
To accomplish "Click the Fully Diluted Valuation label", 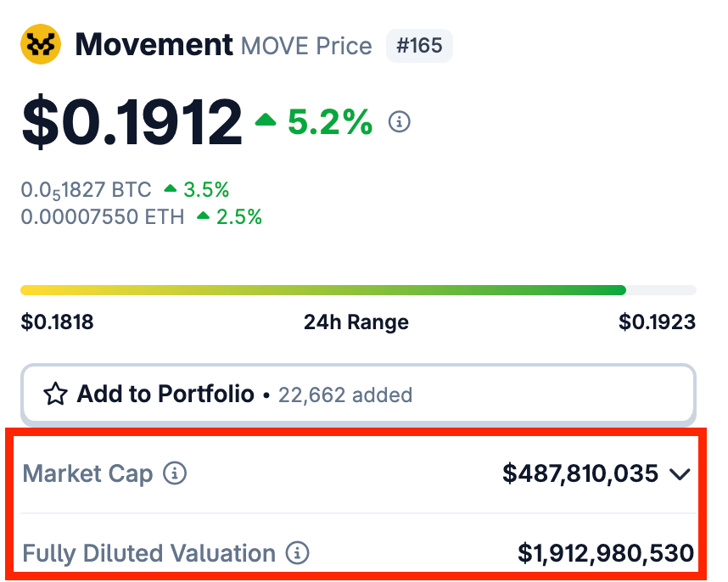I will (149, 554).
